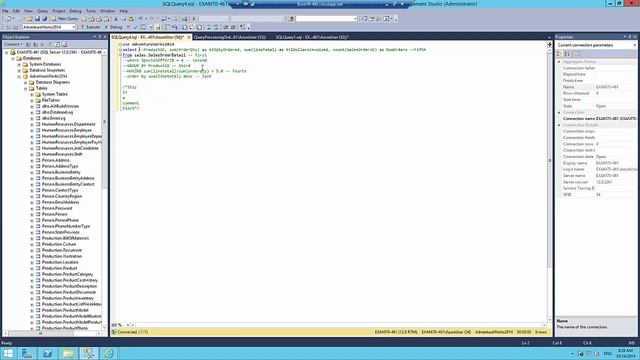Run the query with Execute

pos(91,27)
